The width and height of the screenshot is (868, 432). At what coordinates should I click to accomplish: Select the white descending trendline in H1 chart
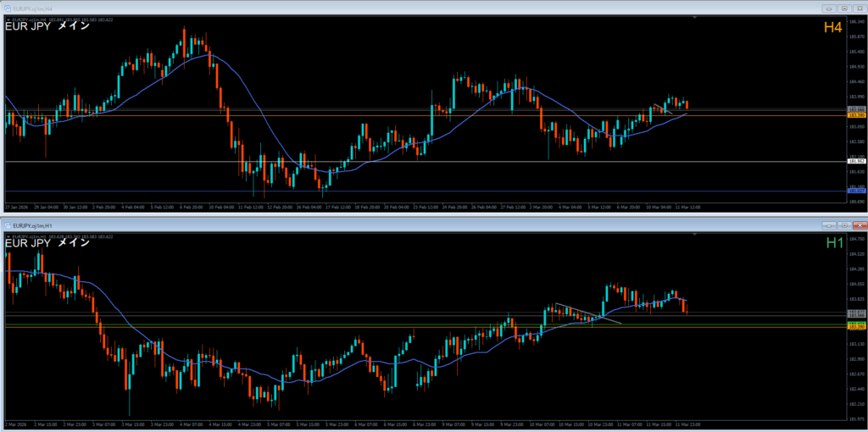(x=587, y=313)
